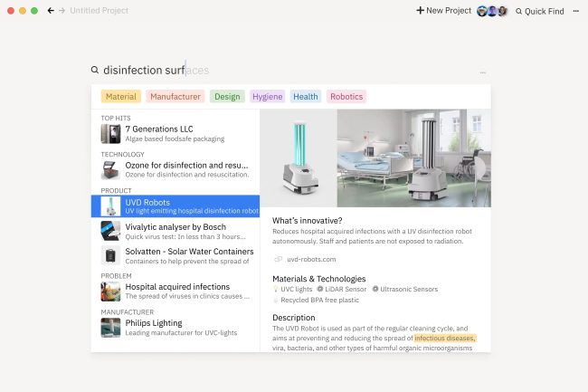Viewport: 588px width, 392px height.
Task: Open Philips Lighting manufacturer result
Action: coord(175,328)
